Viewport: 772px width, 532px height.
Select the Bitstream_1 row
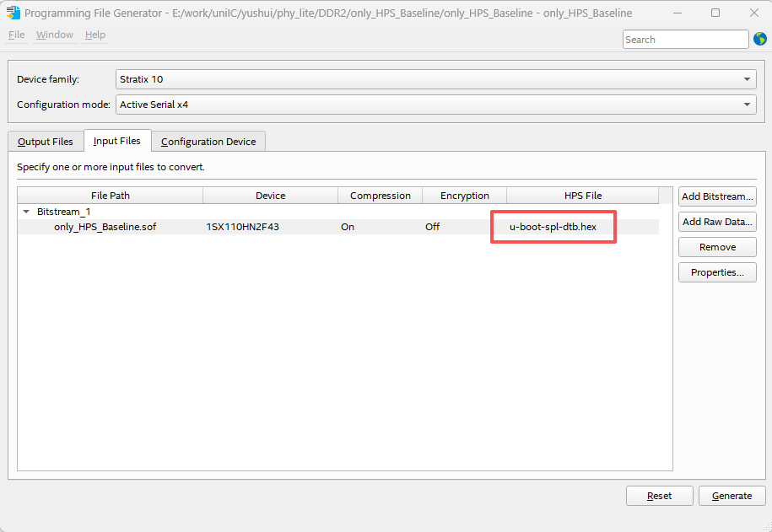[x=337, y=212]
